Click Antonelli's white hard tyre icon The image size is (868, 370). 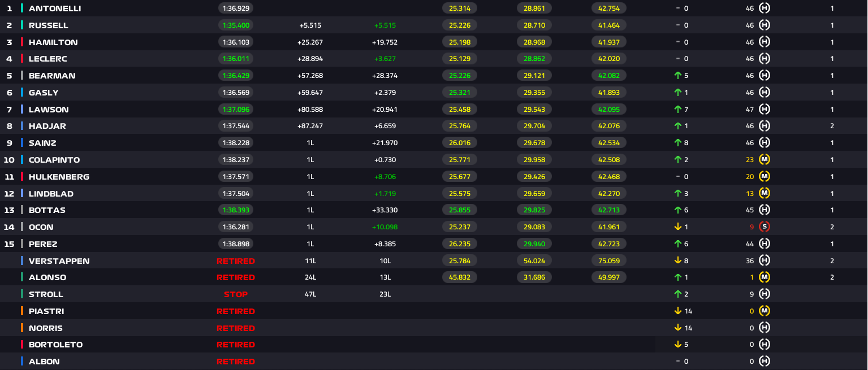pyautogui.click(x=765, y=8)
